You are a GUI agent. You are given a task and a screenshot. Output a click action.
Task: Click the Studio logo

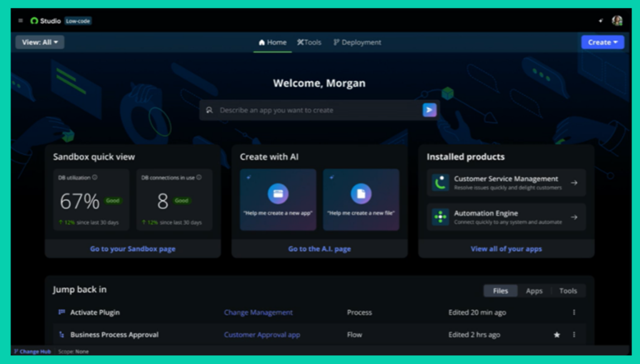tap(37, 20)
